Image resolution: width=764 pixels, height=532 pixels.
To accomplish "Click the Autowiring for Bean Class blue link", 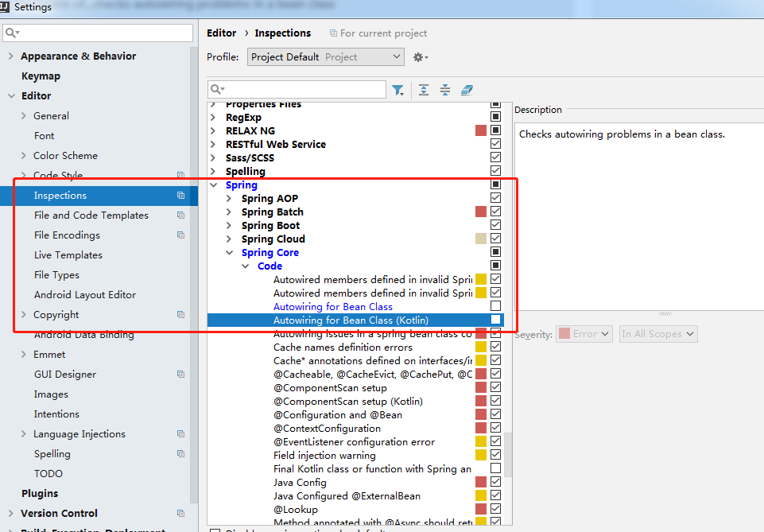I will pyautogui.click(x=333, y=306).
